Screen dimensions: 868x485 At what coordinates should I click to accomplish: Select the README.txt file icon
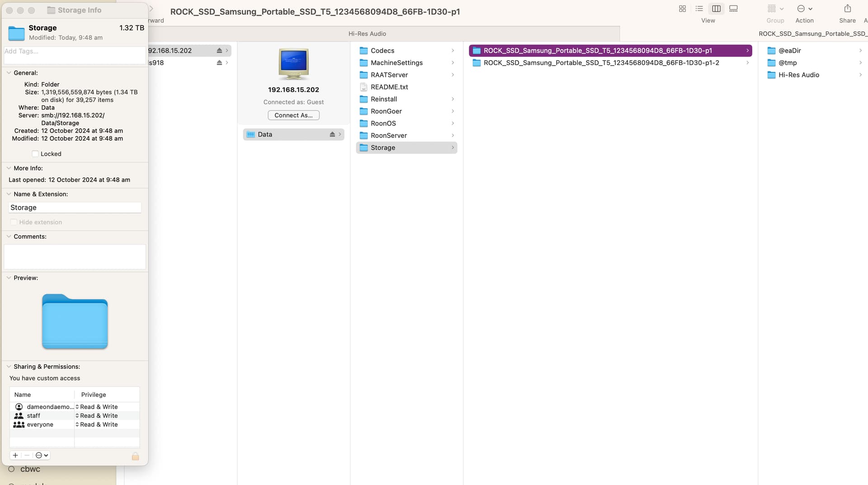coord(363,87)
